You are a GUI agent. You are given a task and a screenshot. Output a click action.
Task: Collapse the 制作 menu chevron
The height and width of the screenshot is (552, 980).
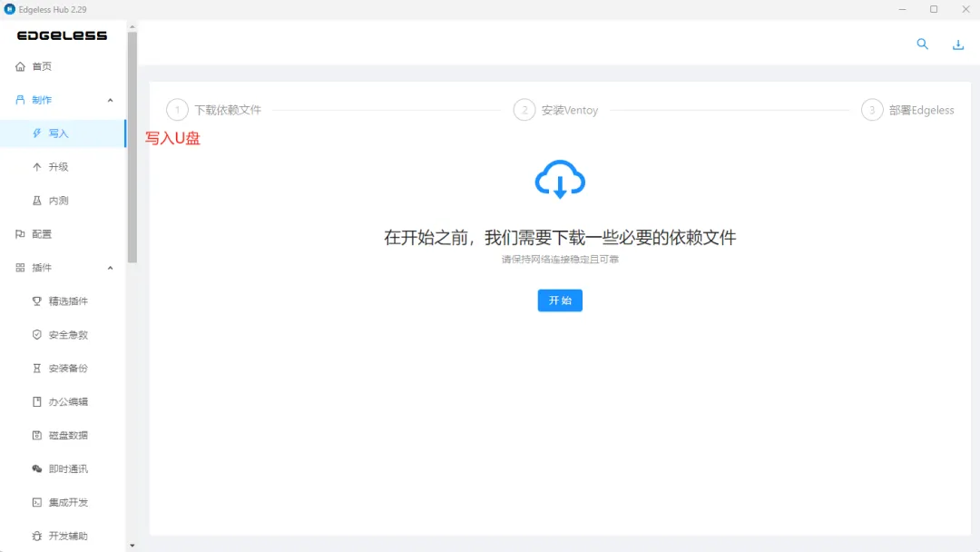coord(110,100)
